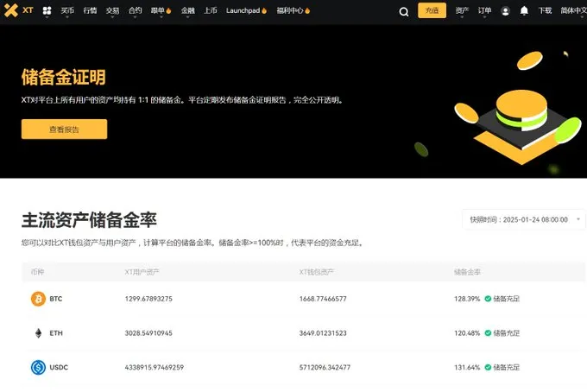Click the ETH coin label
This screenshot has width=587, height=392.
point(56,332)
